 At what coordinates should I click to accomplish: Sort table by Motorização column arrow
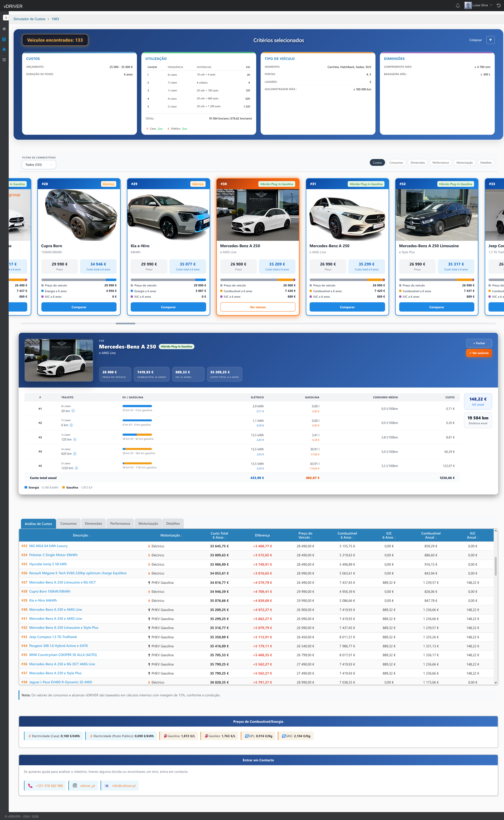(182, 536)
